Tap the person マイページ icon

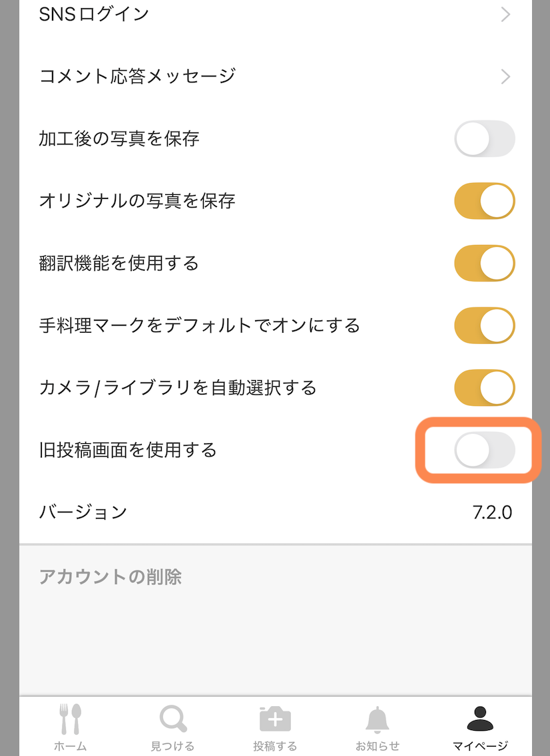pyautogui.click(x=479, y=719)
